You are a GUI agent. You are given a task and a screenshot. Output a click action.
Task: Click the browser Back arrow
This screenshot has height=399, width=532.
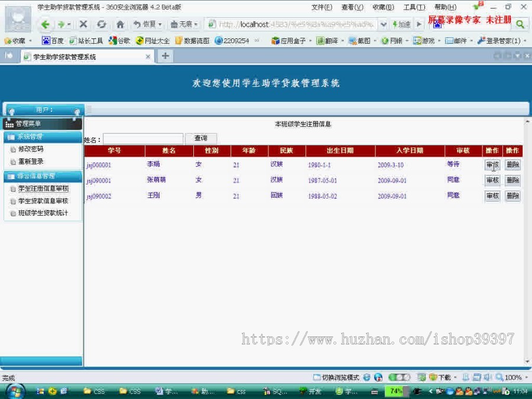coord(45,24)
